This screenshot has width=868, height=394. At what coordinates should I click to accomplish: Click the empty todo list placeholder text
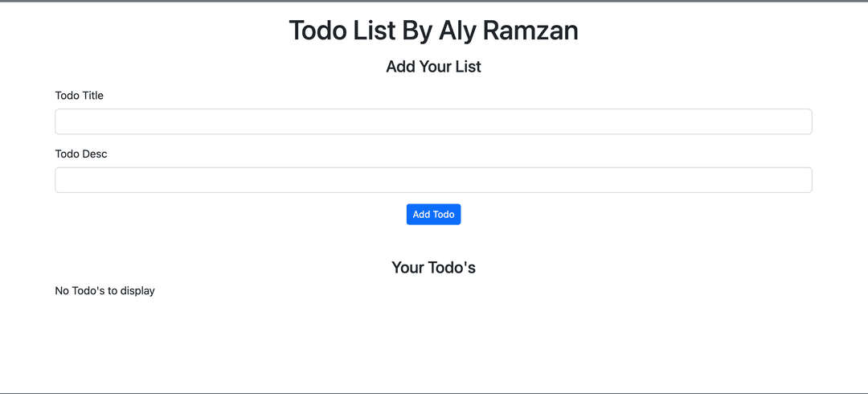coord(105,290)
